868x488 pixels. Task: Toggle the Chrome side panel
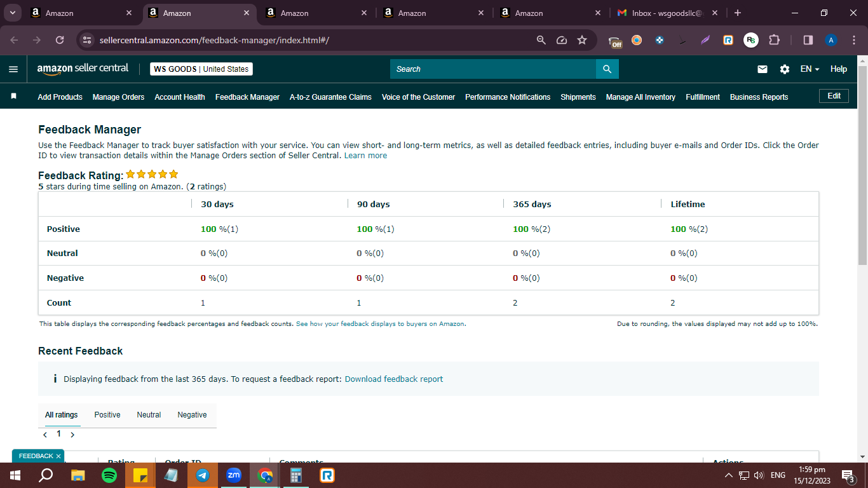[x=808, y=40]
